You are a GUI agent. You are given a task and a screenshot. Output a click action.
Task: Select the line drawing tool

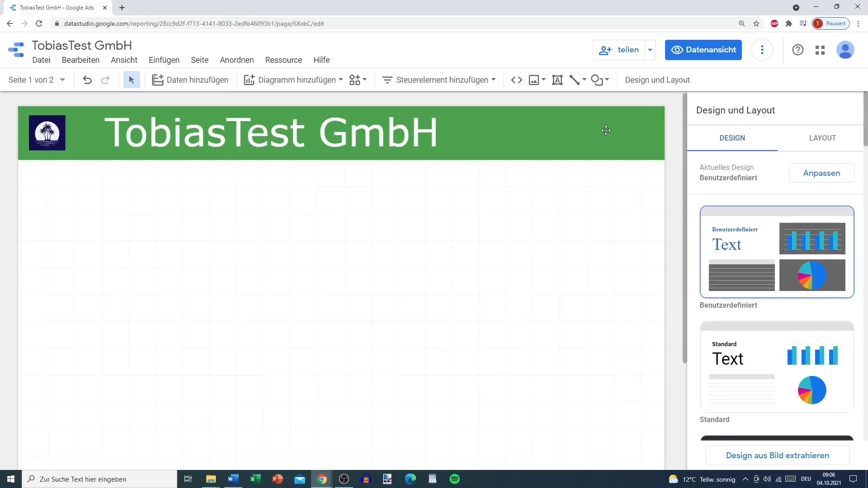(x=575, y=80)
